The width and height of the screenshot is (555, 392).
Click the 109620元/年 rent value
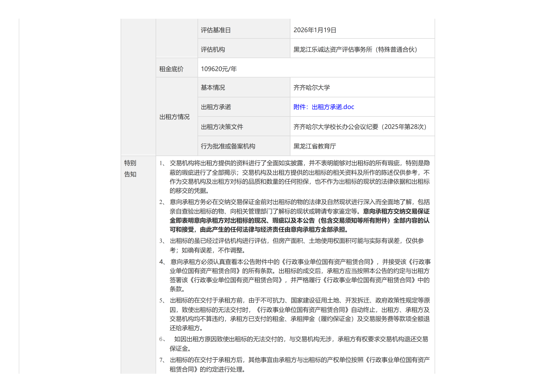(219, 69)
